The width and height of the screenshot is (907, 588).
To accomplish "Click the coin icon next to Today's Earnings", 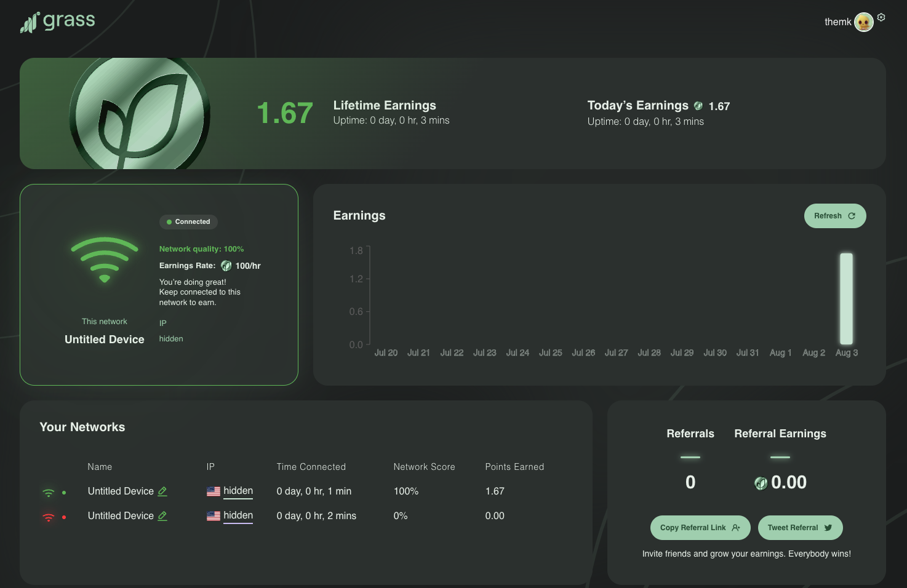I will (x=698, y=106).
